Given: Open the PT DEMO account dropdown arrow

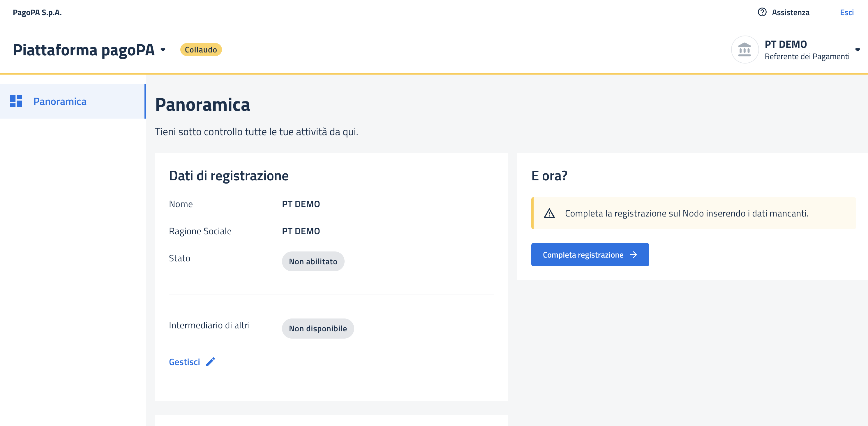Looking at the screenshot, I should [857, 50].
